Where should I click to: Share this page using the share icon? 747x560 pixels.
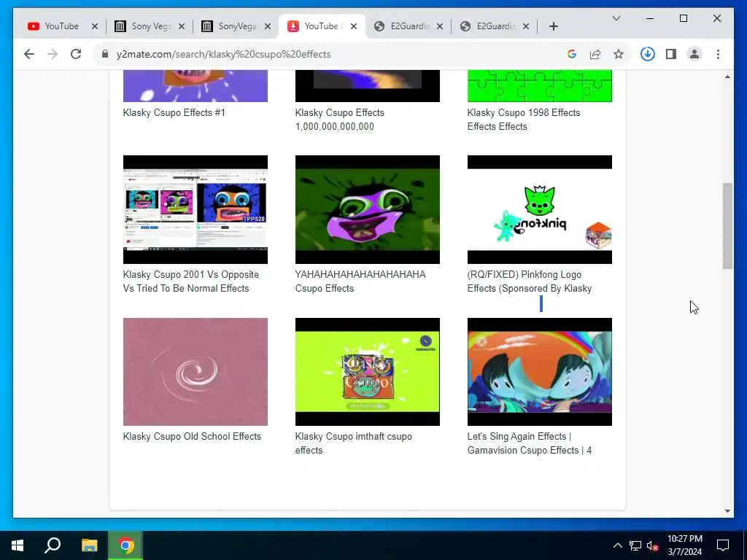595,54
